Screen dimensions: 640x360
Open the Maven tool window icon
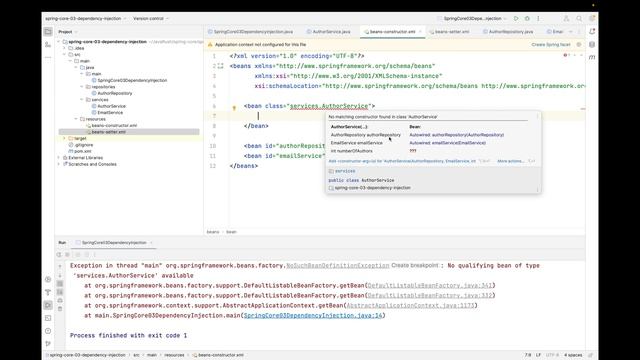(592, 58)
